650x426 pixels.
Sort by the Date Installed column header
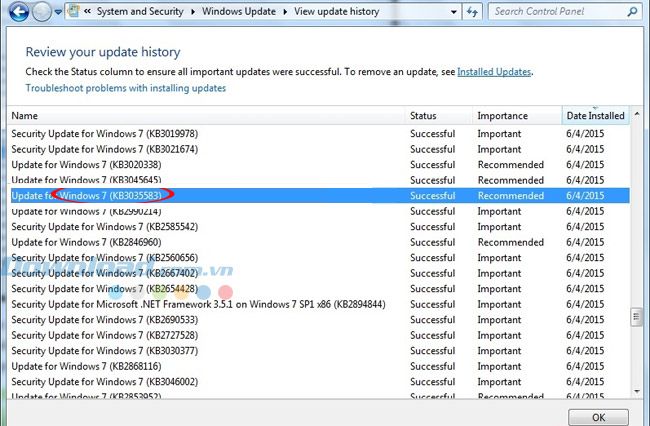[x=596, y=116]
